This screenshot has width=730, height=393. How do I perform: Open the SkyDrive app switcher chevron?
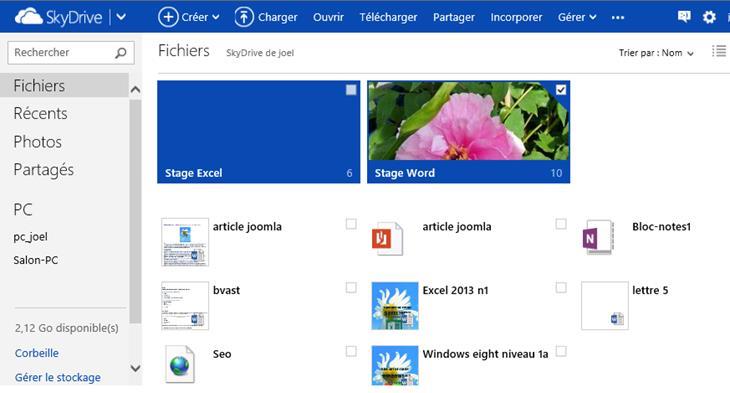[121, 17]
